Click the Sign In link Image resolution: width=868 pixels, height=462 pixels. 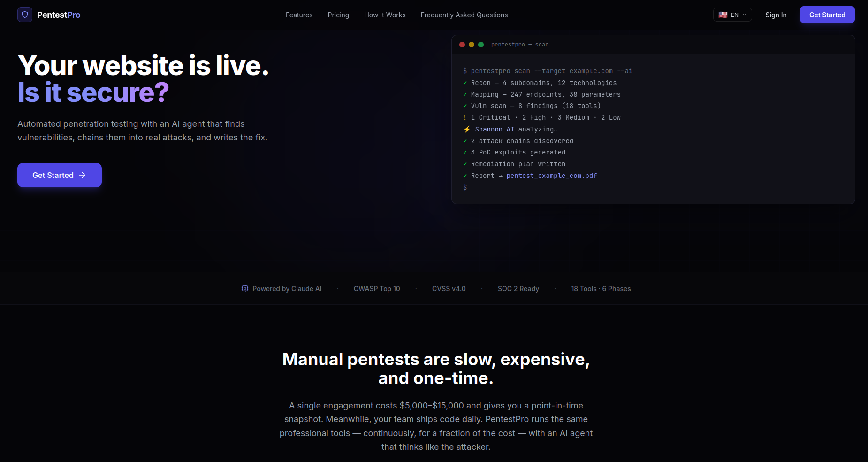tap(776, 15)
